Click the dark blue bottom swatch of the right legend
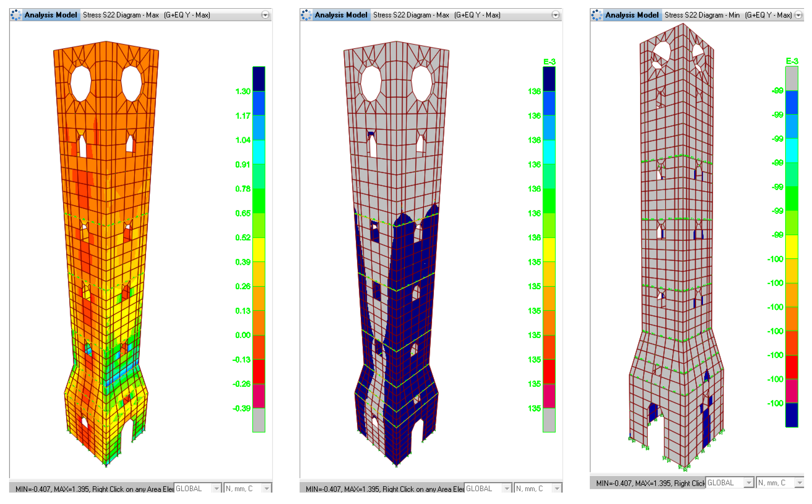Image resolution: width=812 pixels, height=504 pixels. click(x=792, y=415)
